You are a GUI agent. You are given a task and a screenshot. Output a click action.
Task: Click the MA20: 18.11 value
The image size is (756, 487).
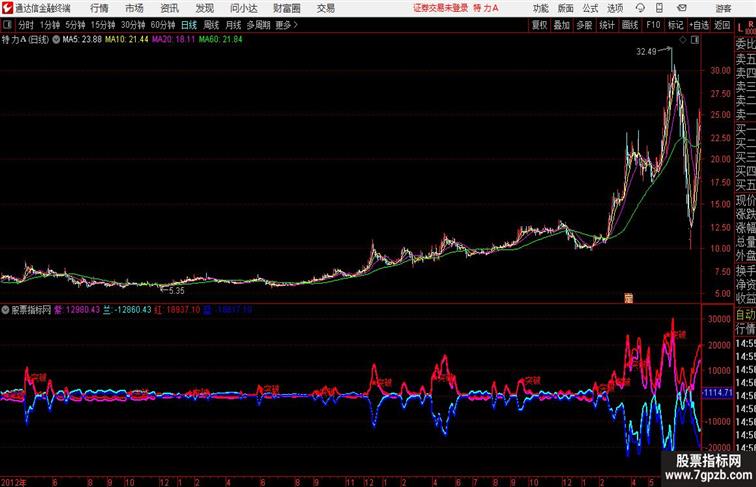coord(174,40)
